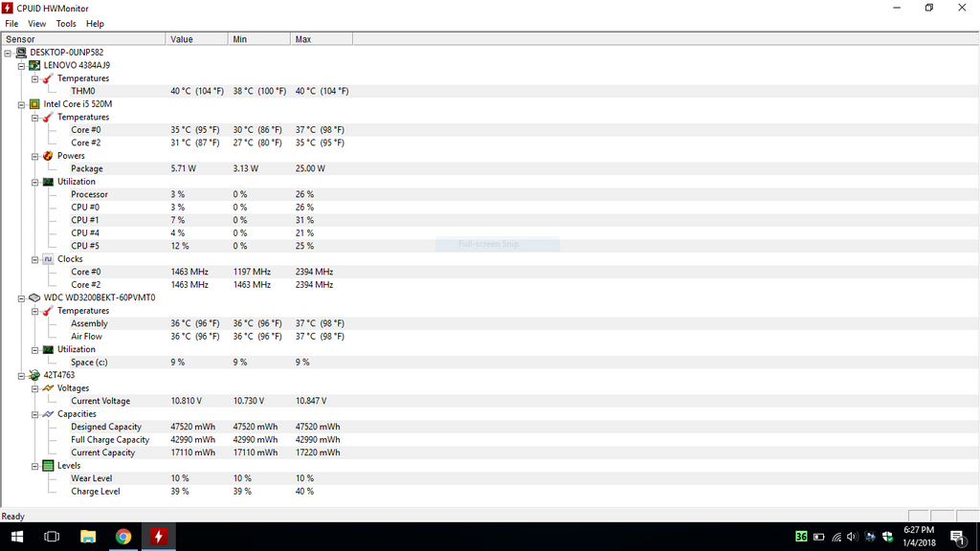Click the 5.71 W package power value
The width and height of the screenshot is (980, 551).
point(183,168)
